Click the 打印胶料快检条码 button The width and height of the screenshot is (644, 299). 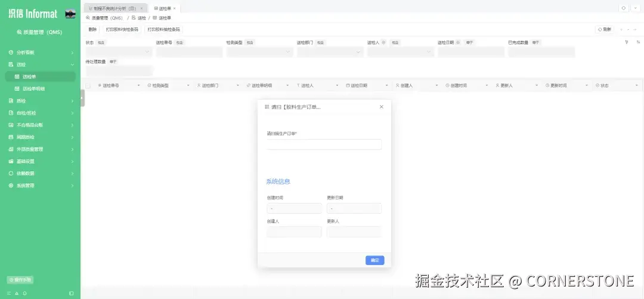(x=122, y=30)
